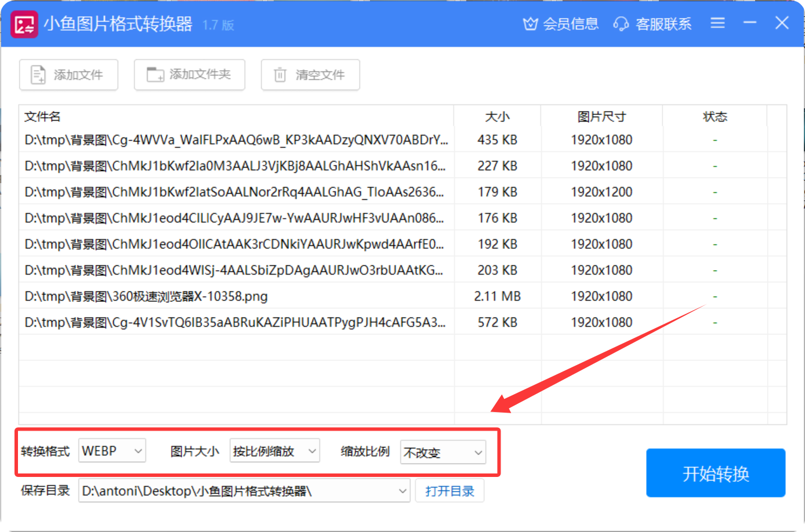
Task: Click the app logo icon in title bar
Action: click(x=24, y=24)
